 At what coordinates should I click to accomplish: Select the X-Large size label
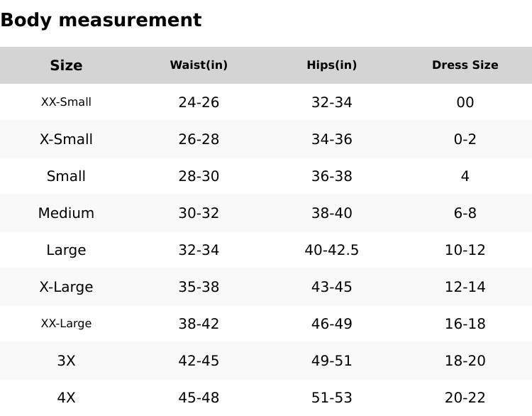pyautogui.click(x=66, y=287)
